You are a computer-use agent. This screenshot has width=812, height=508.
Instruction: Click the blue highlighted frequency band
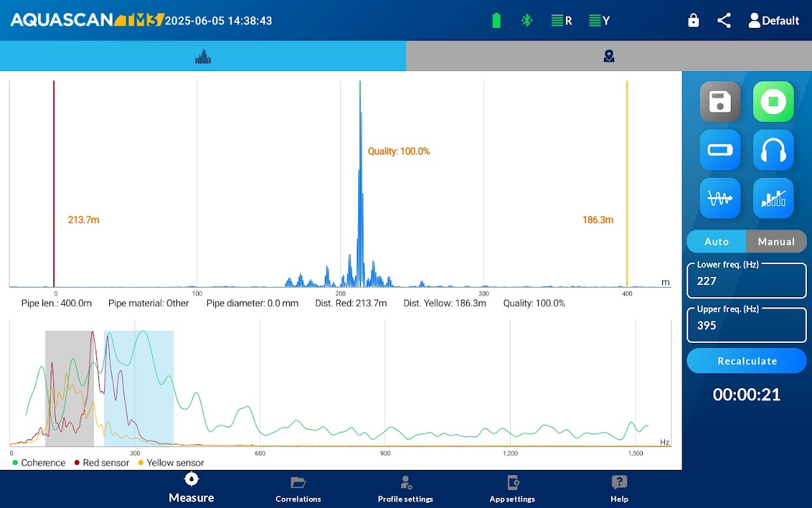coord(139,387)
